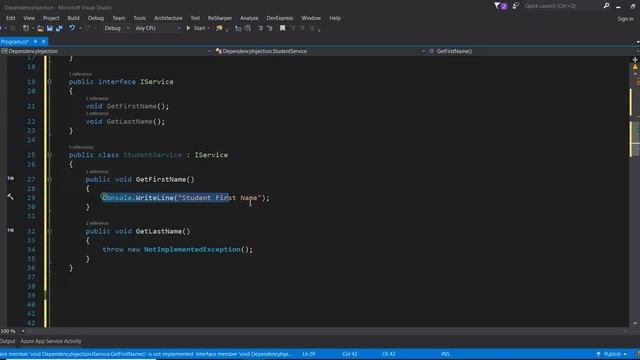Close the Program.cs tab

click(43, 42)
